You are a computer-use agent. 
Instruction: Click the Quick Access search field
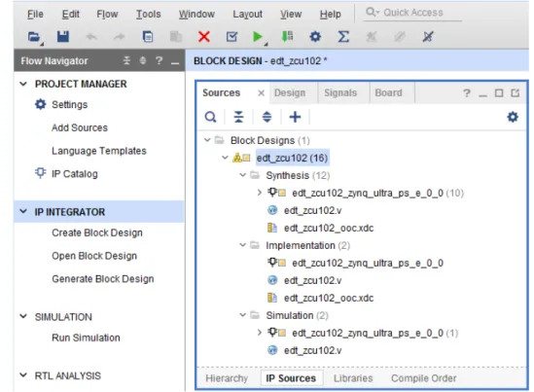[412, 13]
